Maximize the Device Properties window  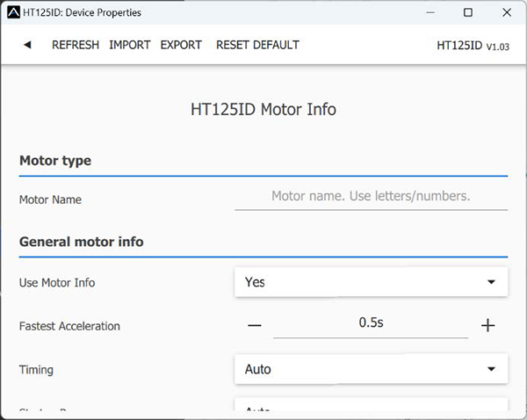pyautogui.click(x=468, y=12)
